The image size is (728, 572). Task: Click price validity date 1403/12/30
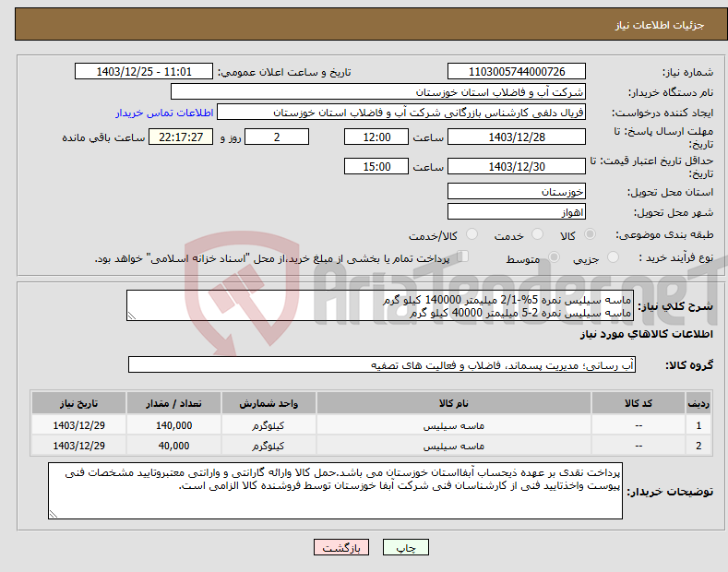(x=517, y=166)
